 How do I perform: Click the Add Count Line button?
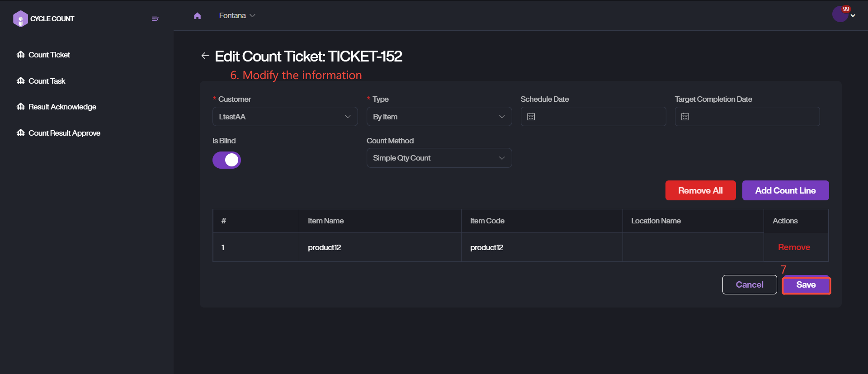785,190
